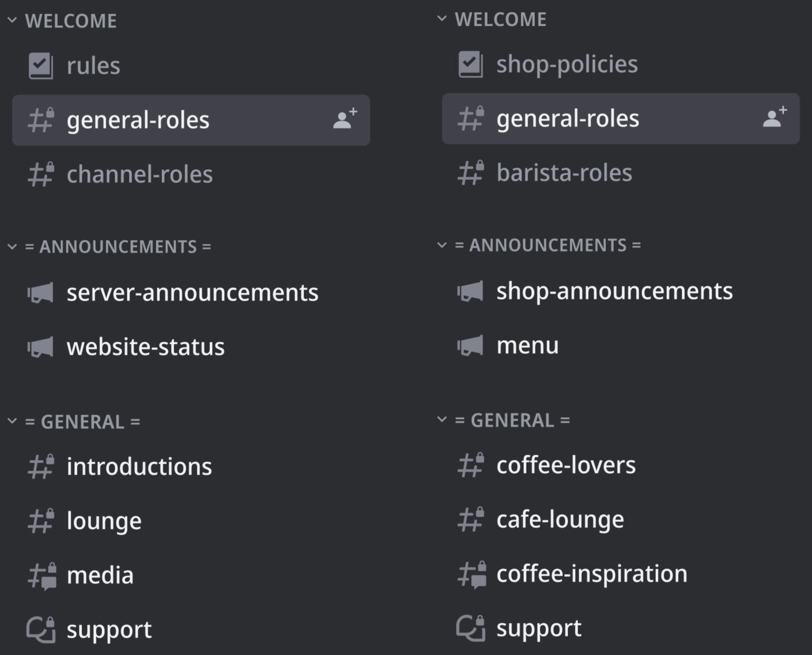Collapse the WELCOME category above rules
Viewport: 812px width, 655px height.
click(x=13, y=21)
